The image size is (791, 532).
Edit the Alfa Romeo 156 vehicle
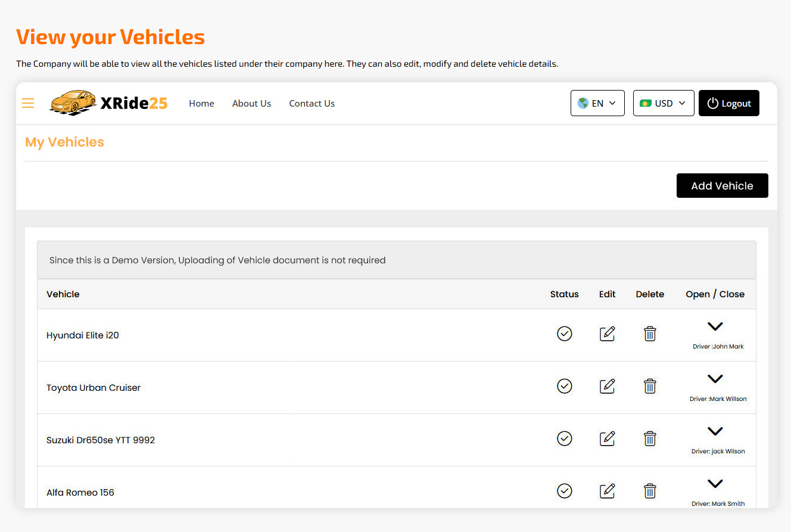pos(607,491)
